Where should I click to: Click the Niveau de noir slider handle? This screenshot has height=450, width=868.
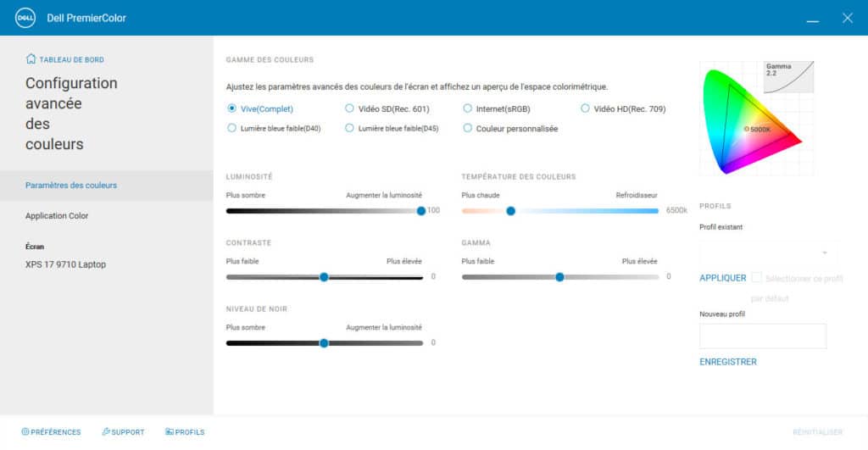pos(324,343)
